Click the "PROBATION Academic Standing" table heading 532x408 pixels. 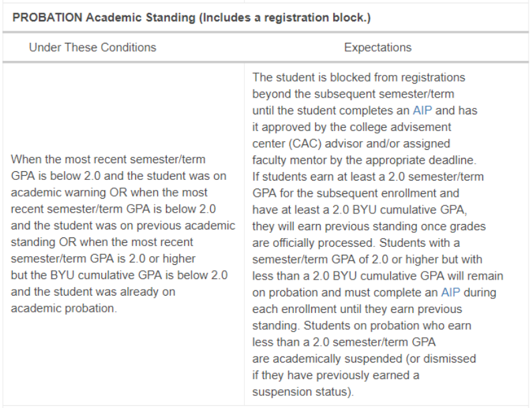[104, 17]
